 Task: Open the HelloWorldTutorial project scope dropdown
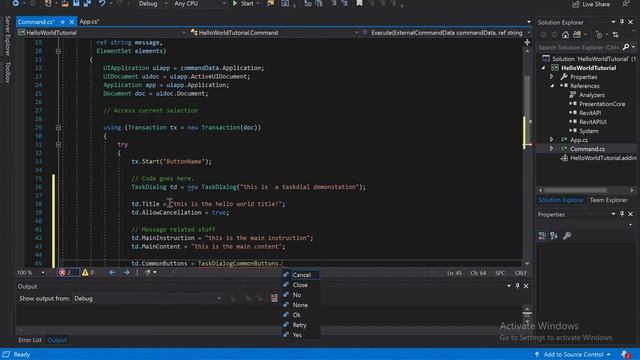coord(102,33)
